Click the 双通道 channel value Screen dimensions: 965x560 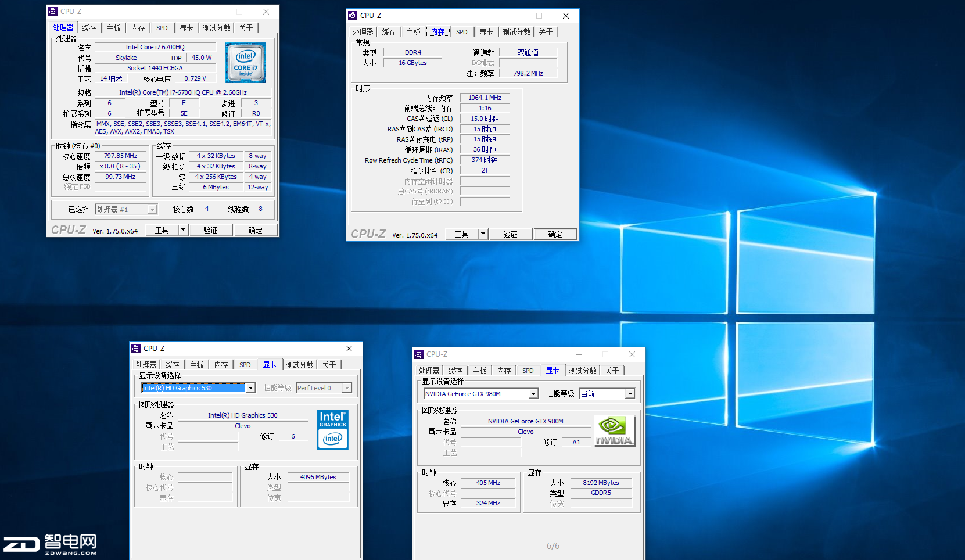[x=528, y=52]
